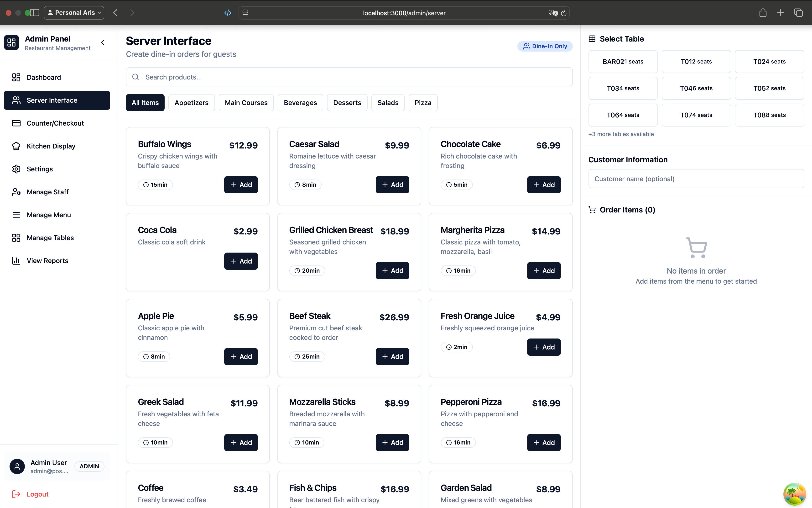The image size is (812, 508).
Task: Select table T08 with 8 seats
Action: [x=769, y=115]
